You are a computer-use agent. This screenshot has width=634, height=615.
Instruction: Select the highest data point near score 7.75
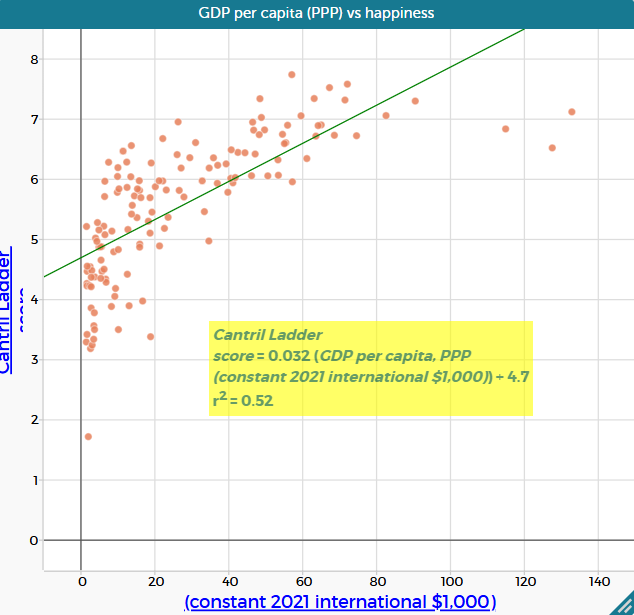click(292, 75)
